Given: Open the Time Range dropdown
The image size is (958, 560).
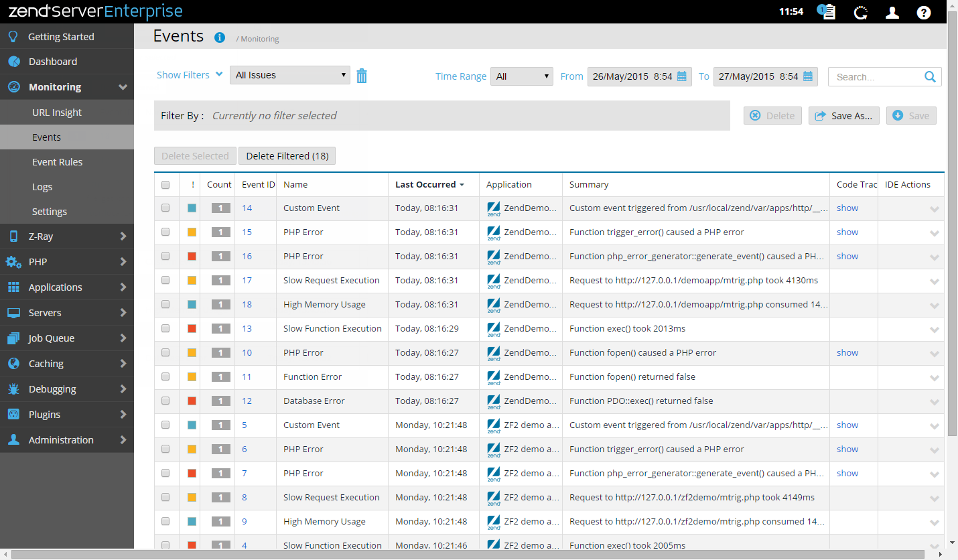Looking at the screenshot, I should [x=521, y=76].
